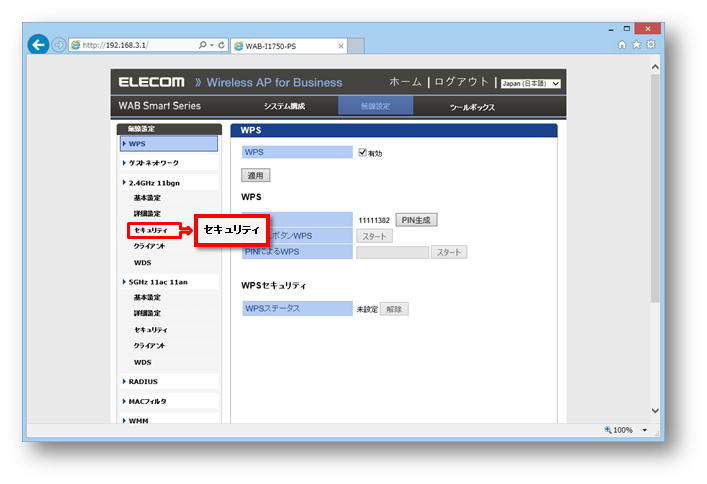Open 基本設定 under 2.4GHz 11bgn
This screenshot has height=484, width=707.
(147, 198)
